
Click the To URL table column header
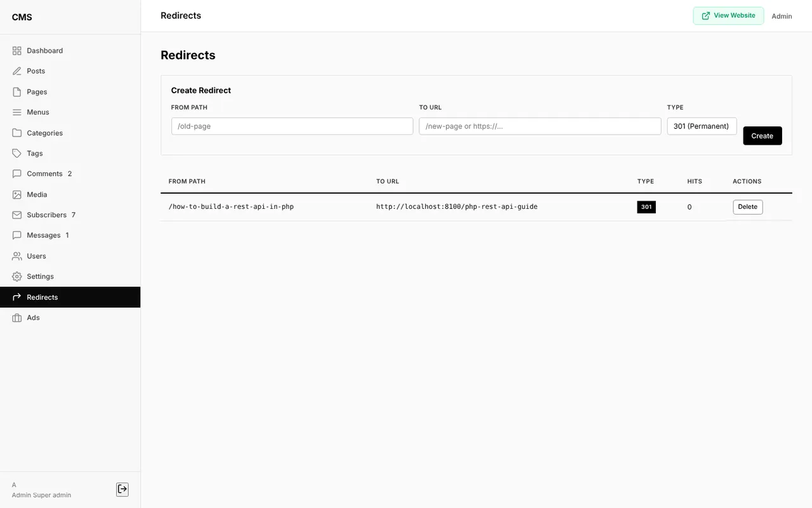[388, 182]
